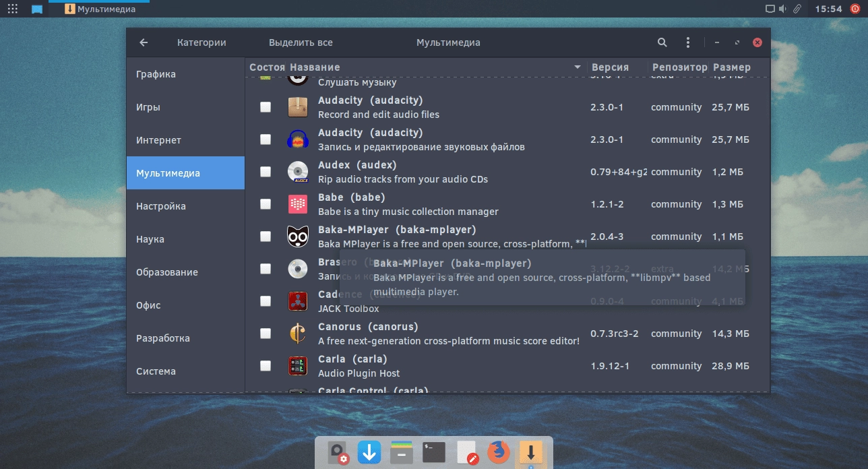Image resolution: width=868 pixels, height=469 pixels.
Task: Open the terminal from the dock
Action: 434,452
